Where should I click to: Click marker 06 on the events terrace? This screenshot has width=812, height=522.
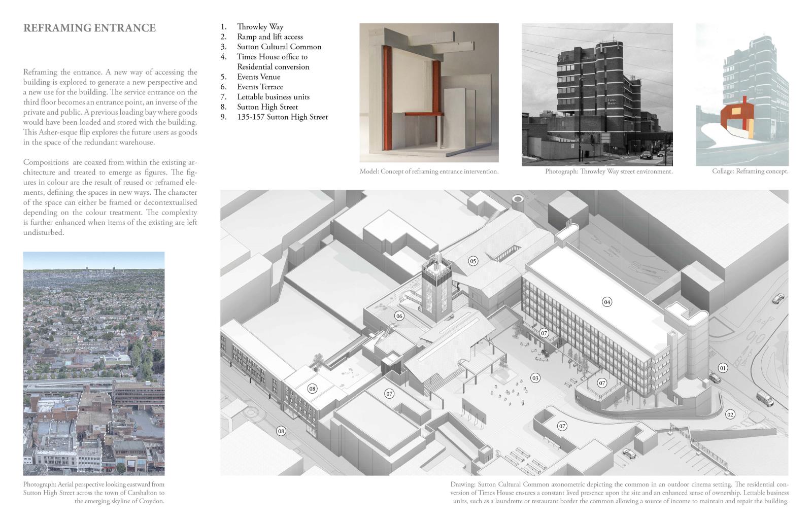point(399,316)
